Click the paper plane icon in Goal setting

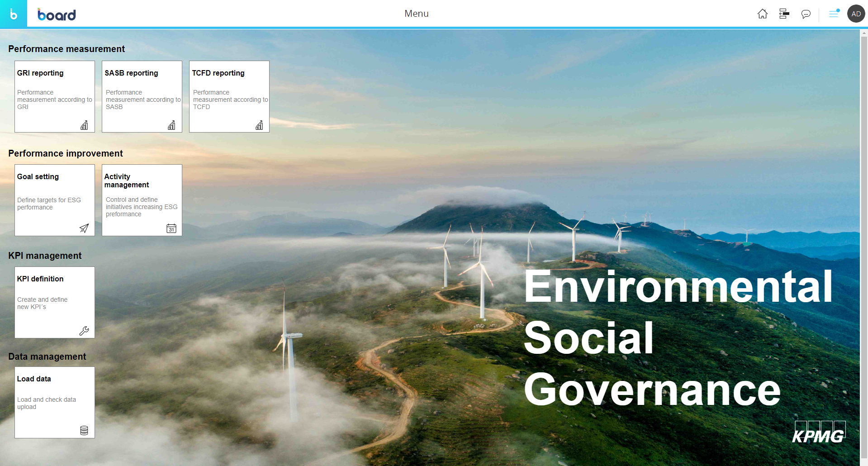[x=84, y=228]
